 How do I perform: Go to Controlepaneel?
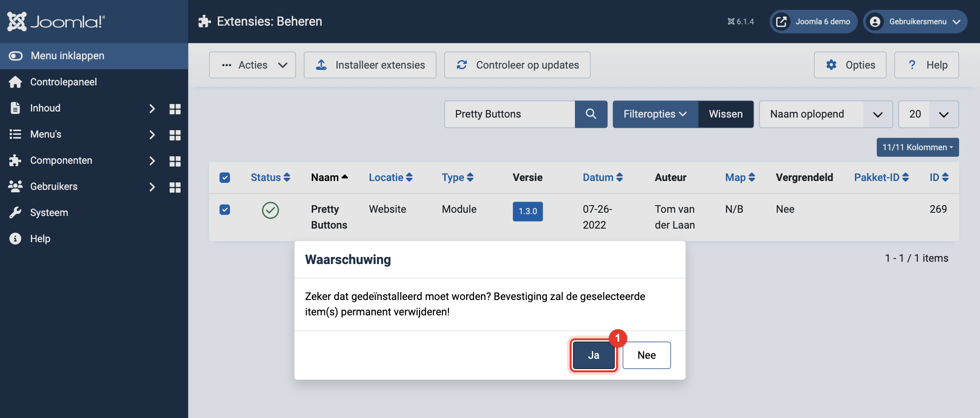tap(63, 82)
